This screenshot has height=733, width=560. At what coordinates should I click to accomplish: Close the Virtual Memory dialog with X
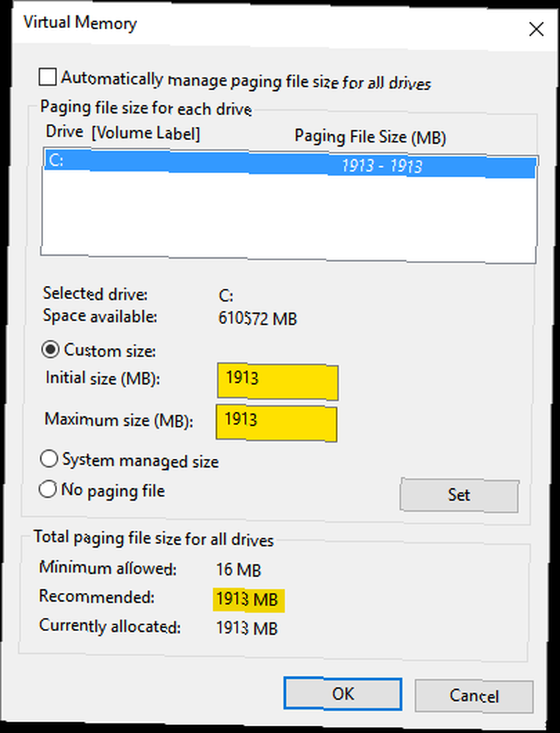(536, 29)
